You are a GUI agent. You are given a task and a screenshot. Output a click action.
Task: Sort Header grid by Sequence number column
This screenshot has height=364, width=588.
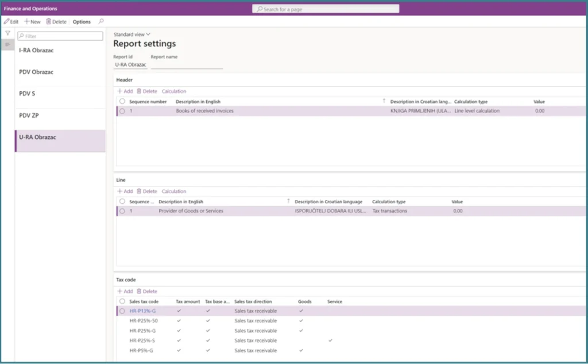click(x=148, y=102)
